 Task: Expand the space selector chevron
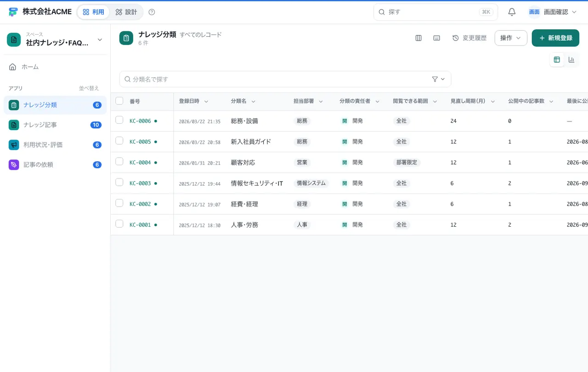[x=100, y=40]
